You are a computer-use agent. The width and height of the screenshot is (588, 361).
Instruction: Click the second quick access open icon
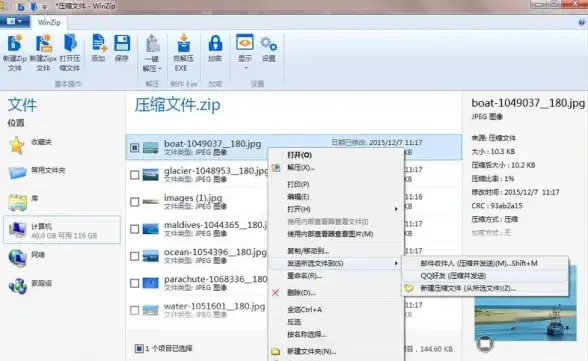point(34,6)
